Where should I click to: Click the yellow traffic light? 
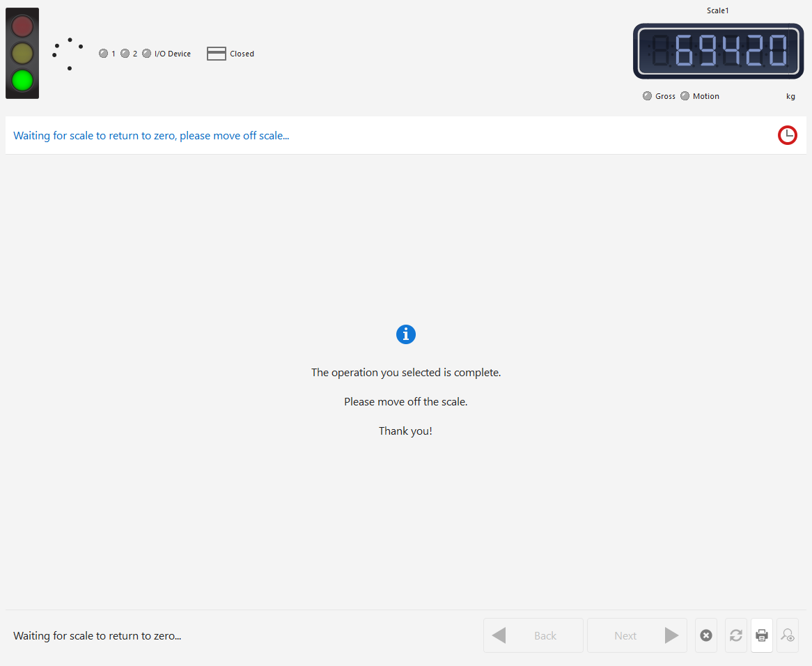pos(22,53)
